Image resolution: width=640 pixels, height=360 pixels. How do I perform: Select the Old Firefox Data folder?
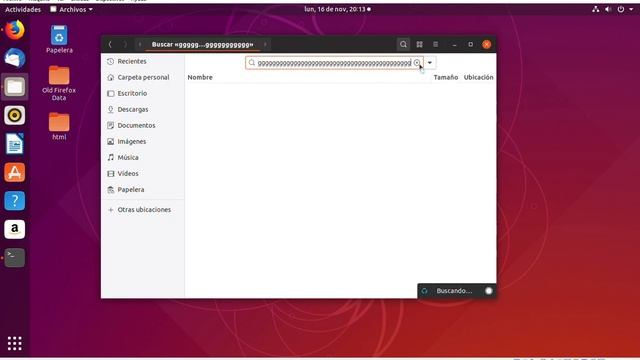[59, 83]
